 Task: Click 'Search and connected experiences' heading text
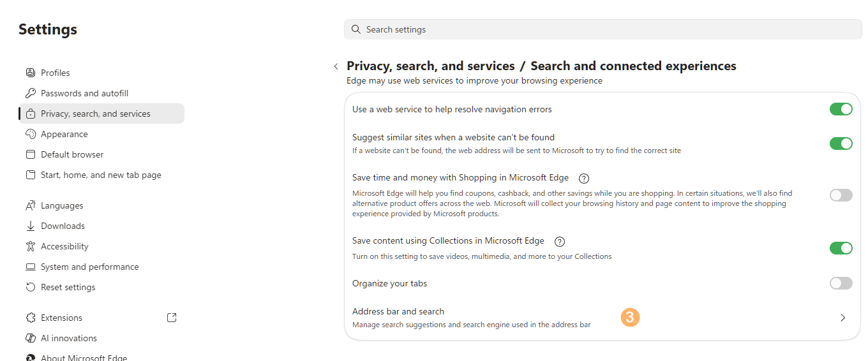click(634, 66)
